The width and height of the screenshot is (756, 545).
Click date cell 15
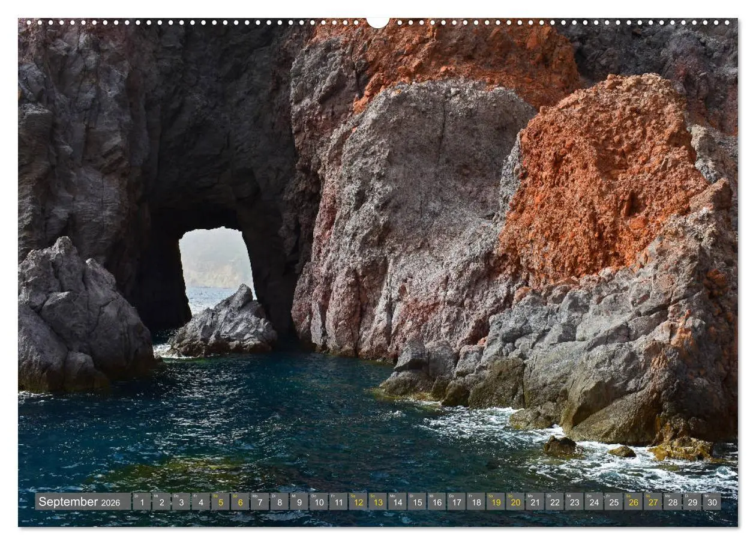(x=416, y=502)
